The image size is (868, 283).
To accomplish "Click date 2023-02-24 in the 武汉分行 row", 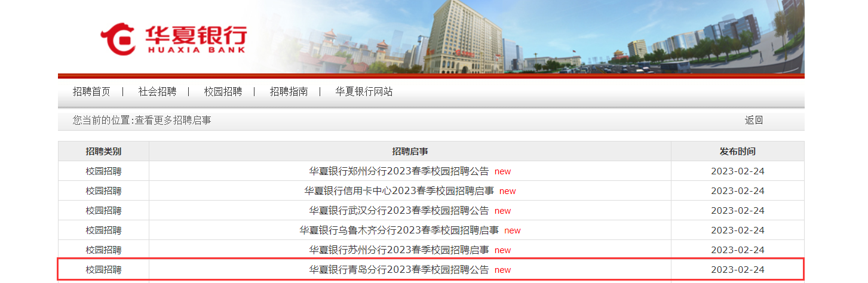I will 738,211.
